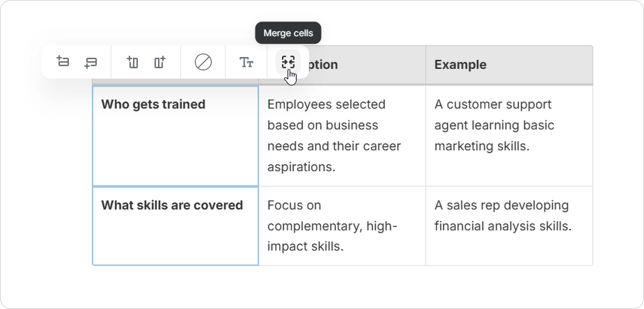Click the 'Focus on complementary' description cell
The width and height of the screenshot is (644, 309).
tap(341, 225)
